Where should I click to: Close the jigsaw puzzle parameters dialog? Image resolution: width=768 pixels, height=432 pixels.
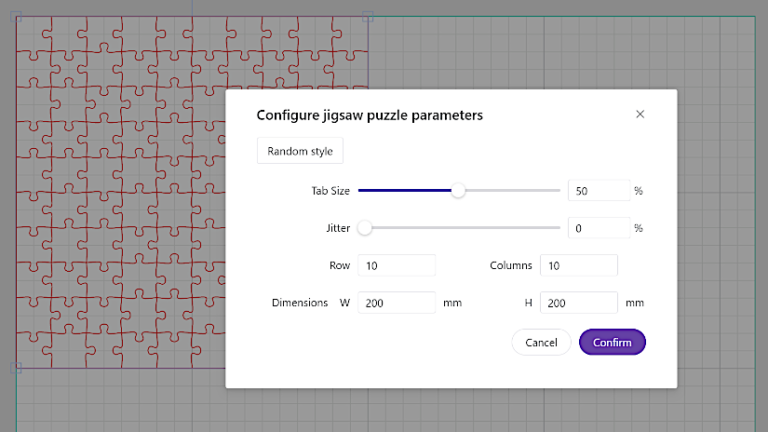[x=640, y=114]
